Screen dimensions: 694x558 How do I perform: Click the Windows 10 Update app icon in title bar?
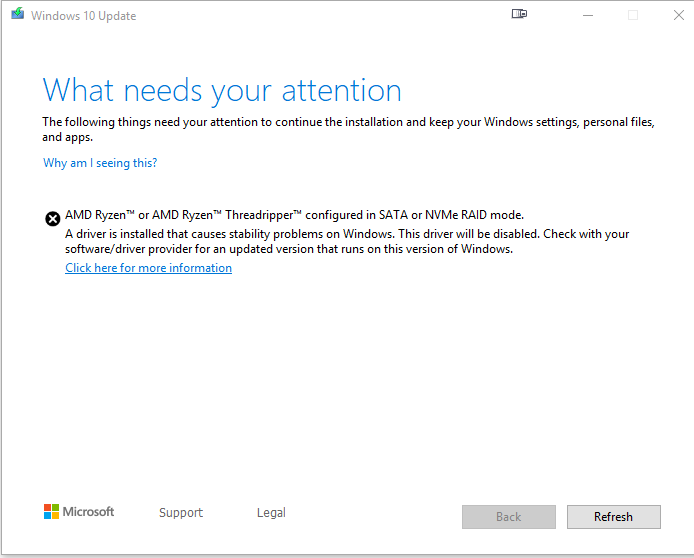click(18, 14)
